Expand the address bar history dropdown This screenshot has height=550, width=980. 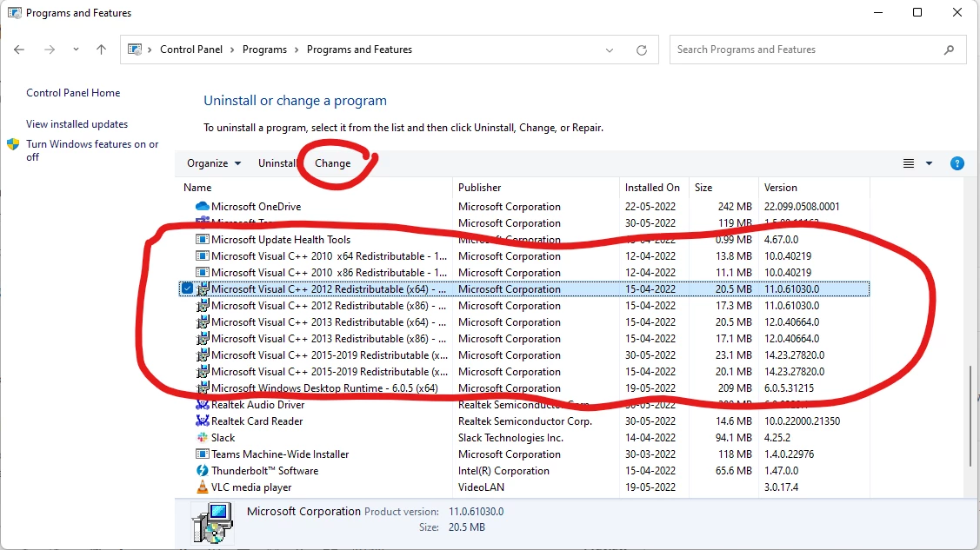pyautogui.click(x=610, y=50)
